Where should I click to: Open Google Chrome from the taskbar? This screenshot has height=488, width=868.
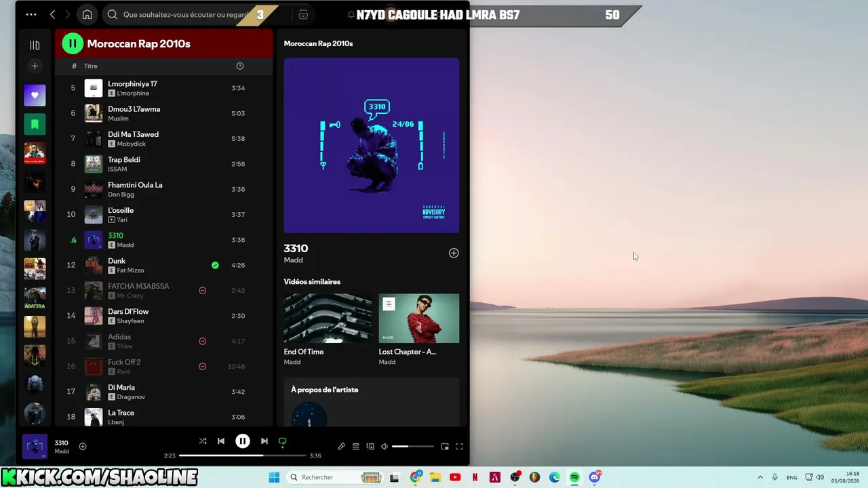pos(416,477)
